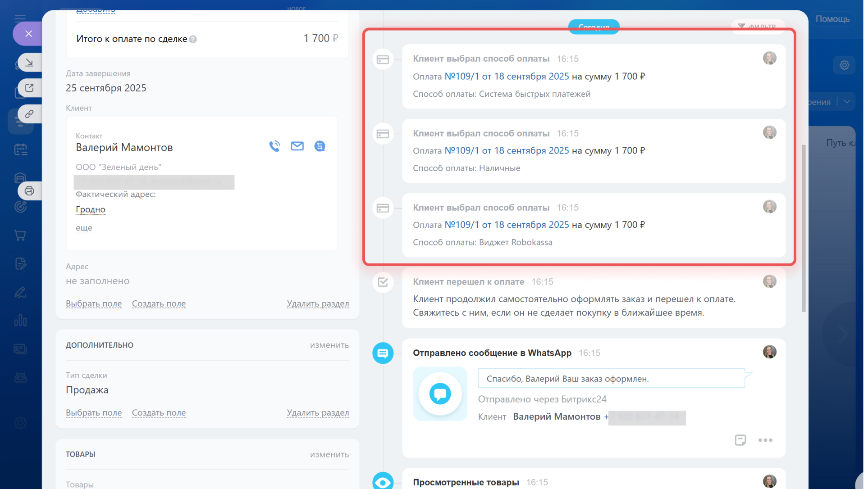The width and height of the screenshot is (868, 489).
Task: Click Удалить раздел under client section
Action: coord(317,304)
